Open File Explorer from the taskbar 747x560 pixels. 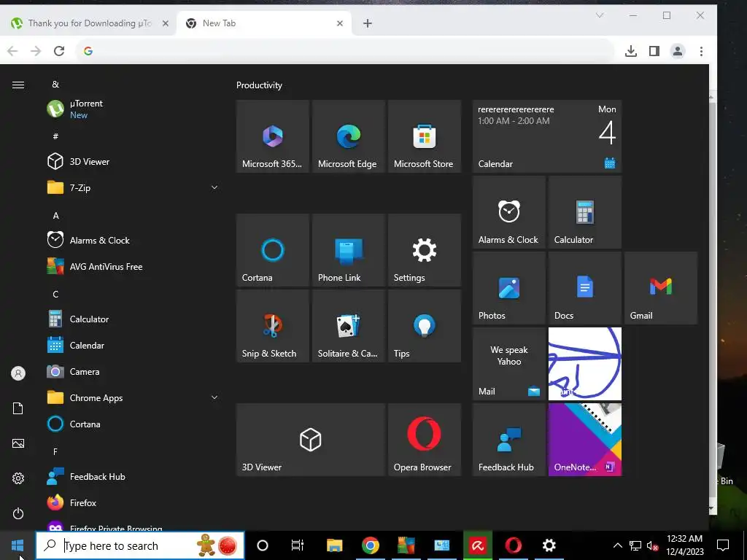pyautogui.click(x=334, y=545)
